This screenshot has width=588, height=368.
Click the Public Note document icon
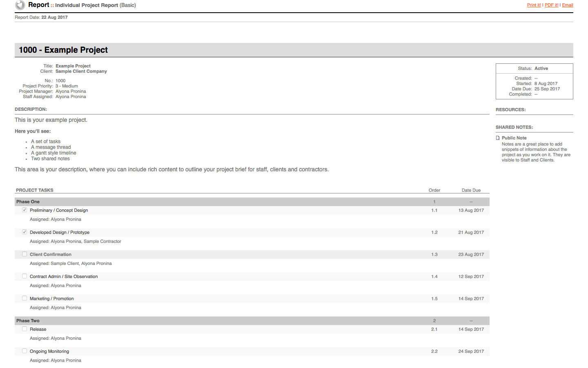click(x=498, y=138)
